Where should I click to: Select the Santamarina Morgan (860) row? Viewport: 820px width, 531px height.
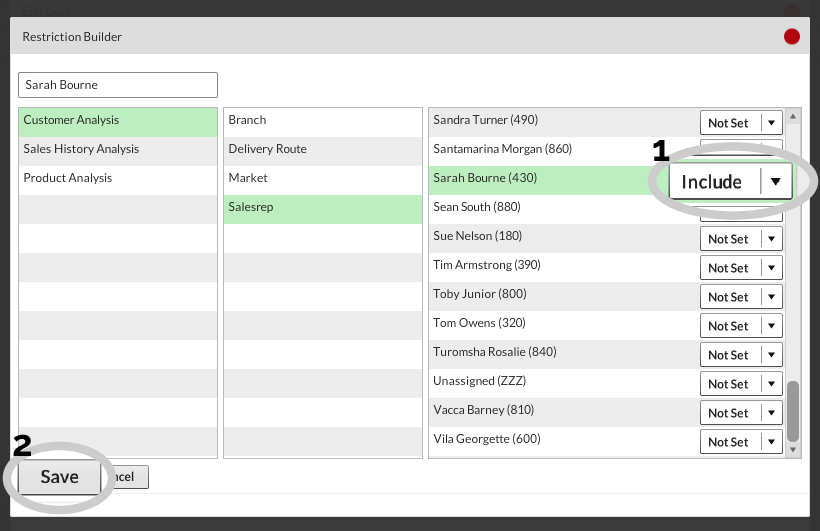click(607, 152)
